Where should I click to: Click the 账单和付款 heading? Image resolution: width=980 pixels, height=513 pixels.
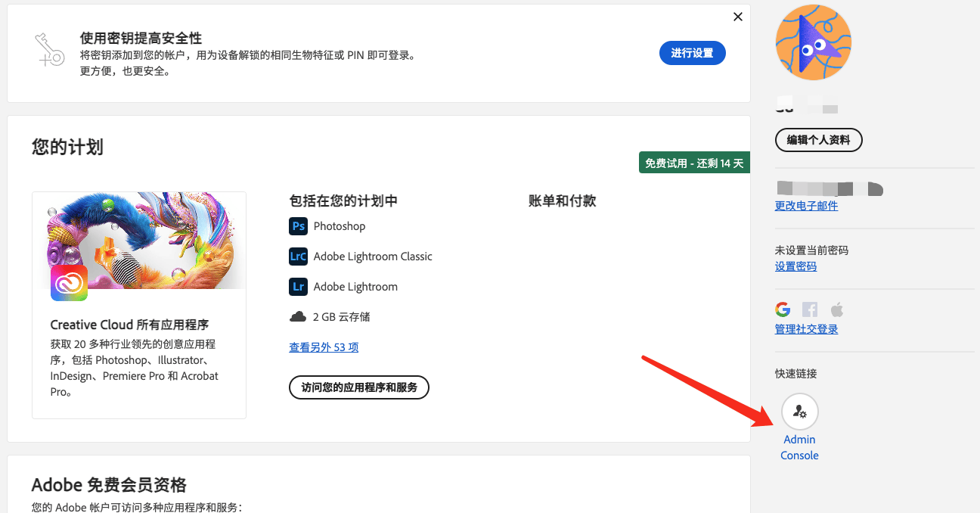click(563, 201)
